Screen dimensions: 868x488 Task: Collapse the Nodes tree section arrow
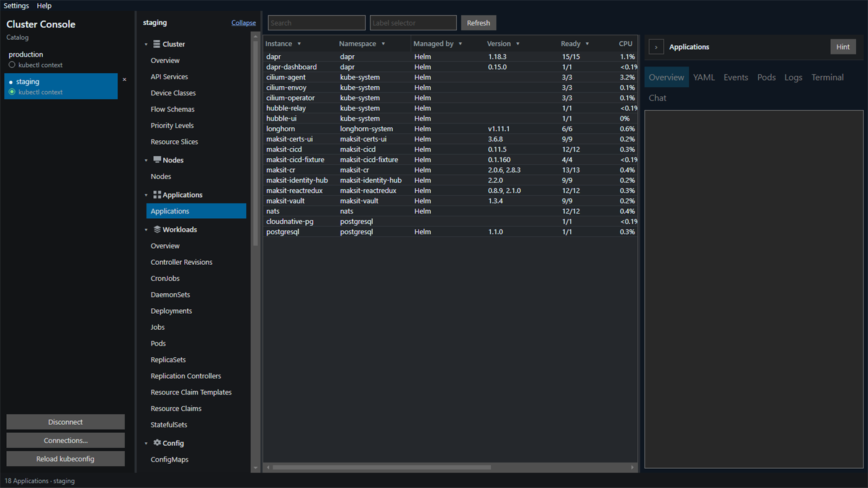click(x=146, y=161)
